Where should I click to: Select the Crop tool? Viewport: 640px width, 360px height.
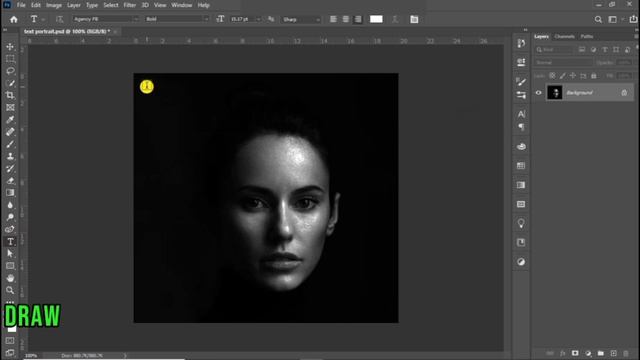(10, 95)
